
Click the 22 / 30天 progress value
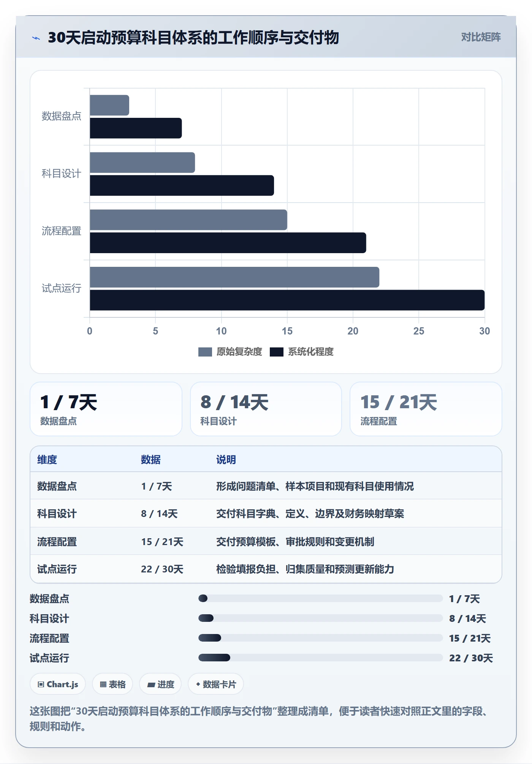471,658
